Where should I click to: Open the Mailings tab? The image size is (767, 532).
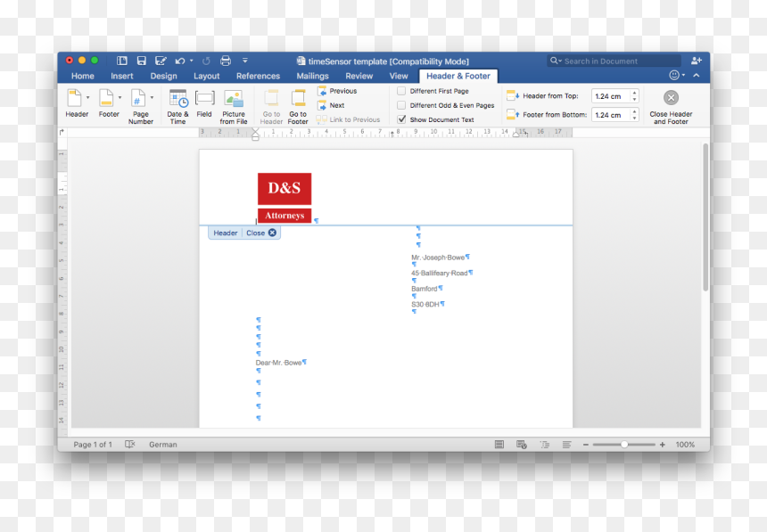coord(312,76)
